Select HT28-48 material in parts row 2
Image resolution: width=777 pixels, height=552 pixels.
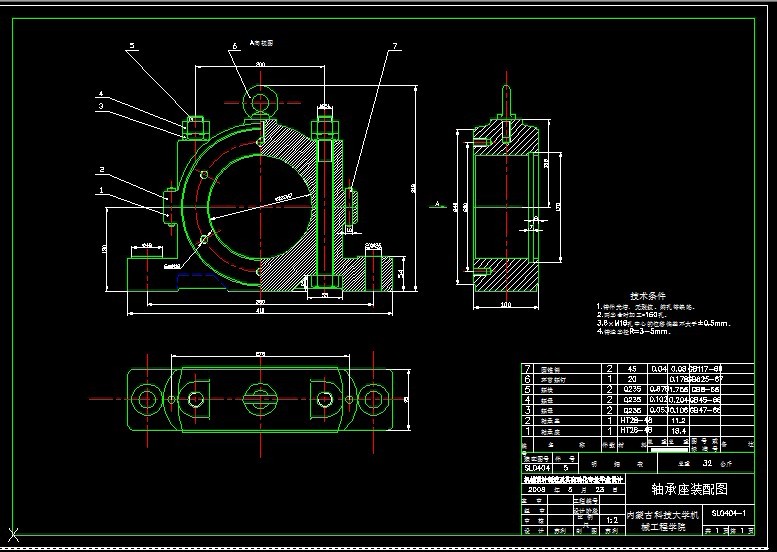[x=636, y=420]
